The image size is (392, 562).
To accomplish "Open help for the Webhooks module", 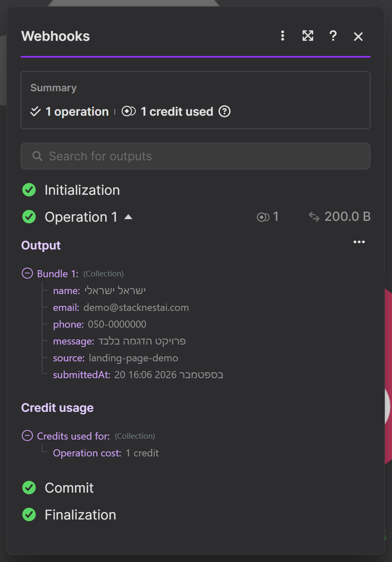I will [x=333, y=36].
